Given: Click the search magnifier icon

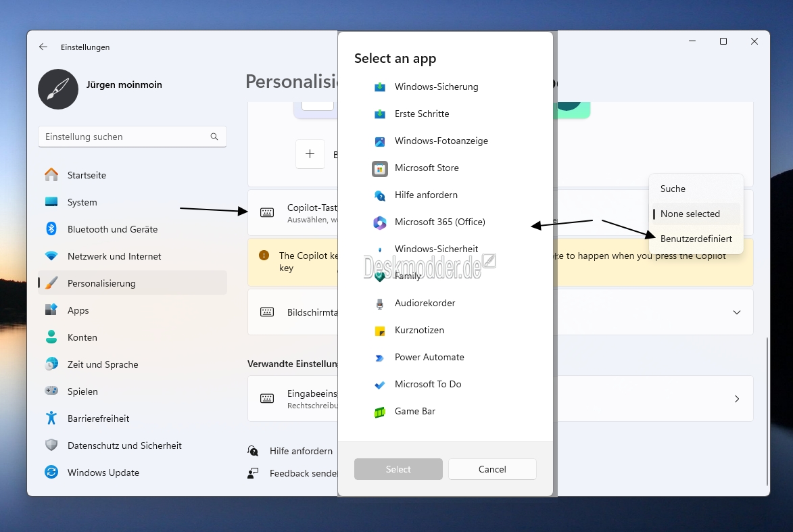Looking at the screenshot, I should tap(214, 137).
